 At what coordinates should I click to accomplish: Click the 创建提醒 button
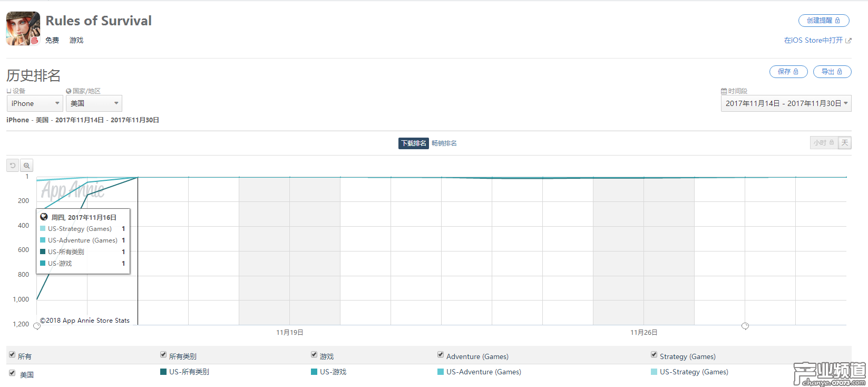pos(823,21)
